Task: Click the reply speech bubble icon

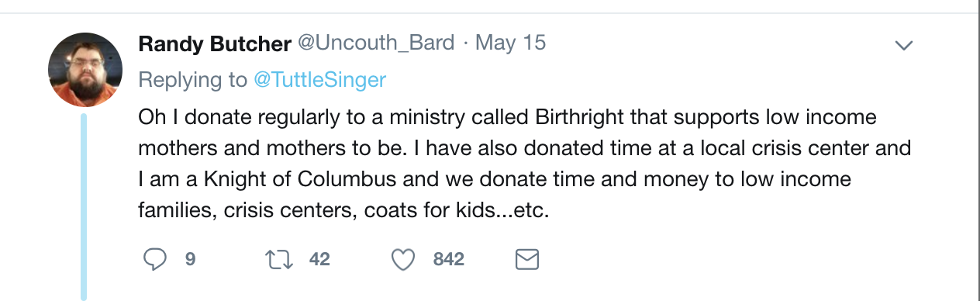Action: pyautogui.click(x=155, y=259)
